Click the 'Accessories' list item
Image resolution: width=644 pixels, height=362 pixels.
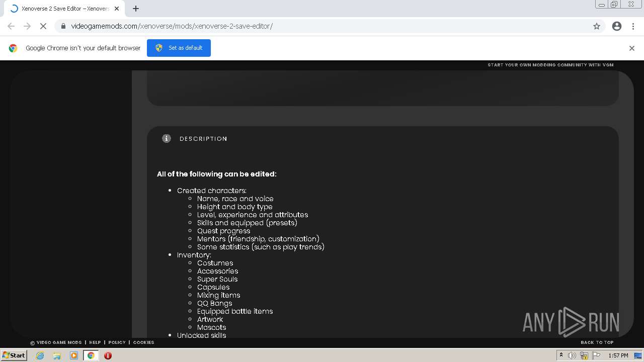point(217,271)
